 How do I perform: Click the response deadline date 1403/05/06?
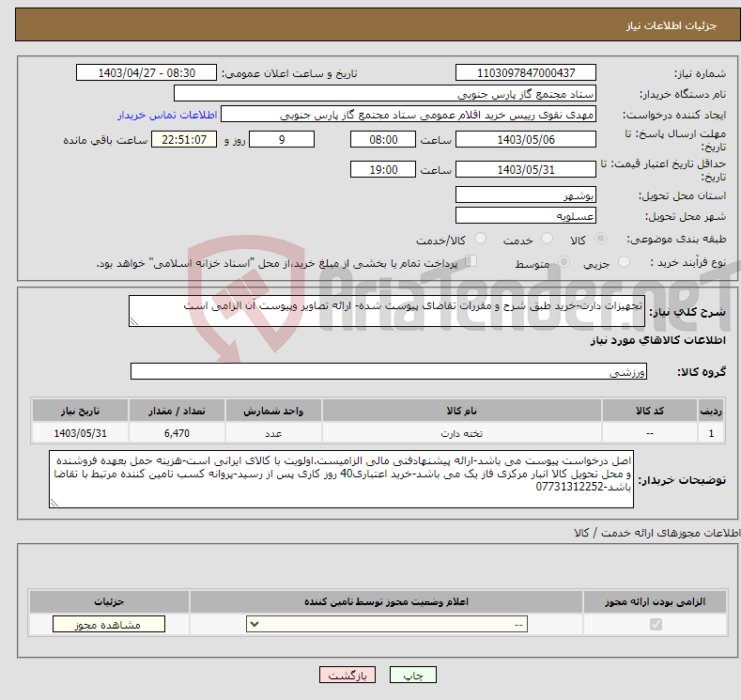click(x=526, y=139)
